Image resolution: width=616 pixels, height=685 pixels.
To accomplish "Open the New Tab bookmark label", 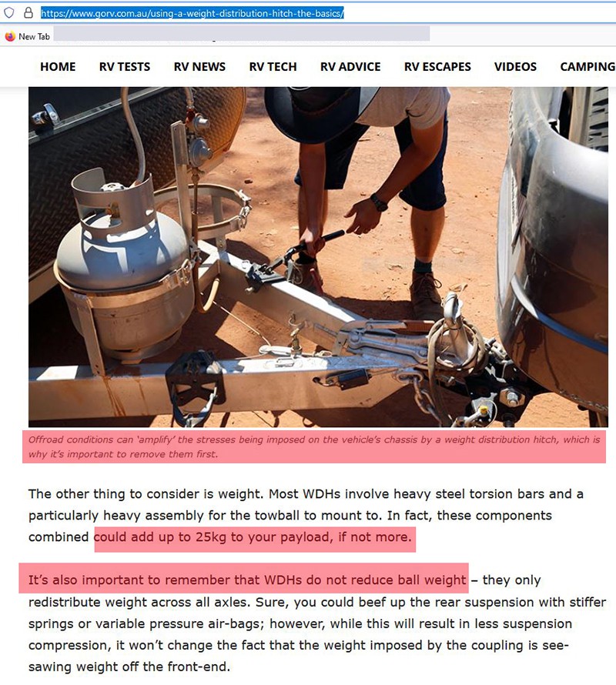I will (34, 37).
